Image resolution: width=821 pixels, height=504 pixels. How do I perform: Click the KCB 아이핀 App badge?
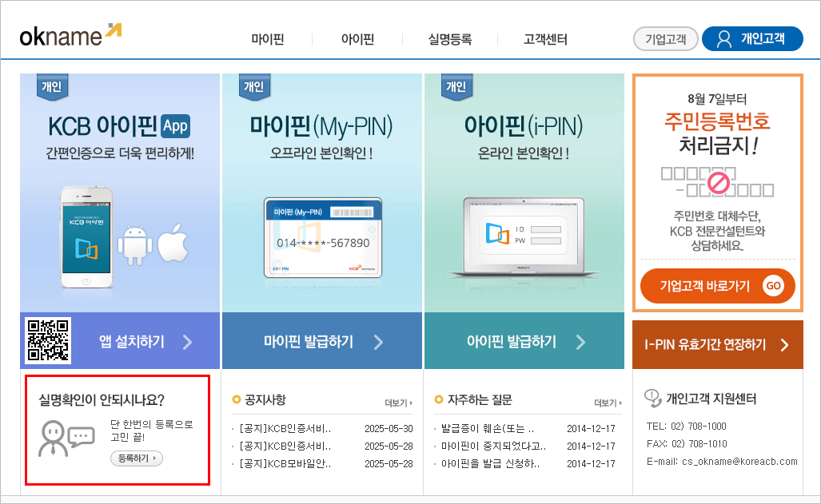coord(175,126)
